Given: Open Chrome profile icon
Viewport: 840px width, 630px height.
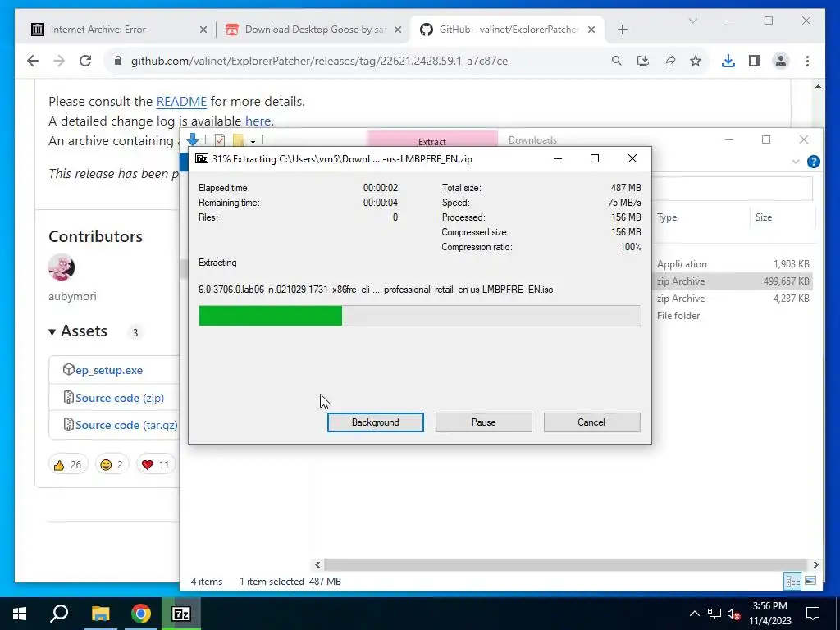Looking at the screenshot, I should (x=781, y=61).
